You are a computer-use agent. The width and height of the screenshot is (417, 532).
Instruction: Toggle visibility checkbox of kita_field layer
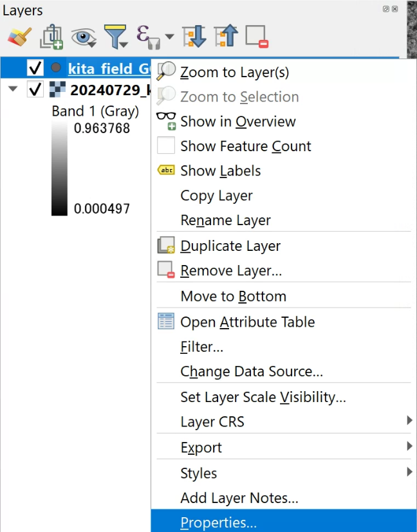click(x=35, y=68)
